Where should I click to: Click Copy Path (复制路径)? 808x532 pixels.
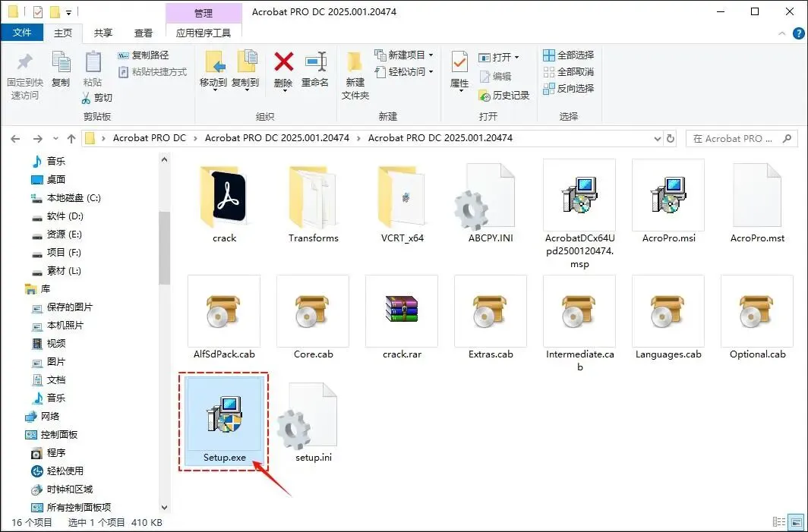click(x=144, y=55)
